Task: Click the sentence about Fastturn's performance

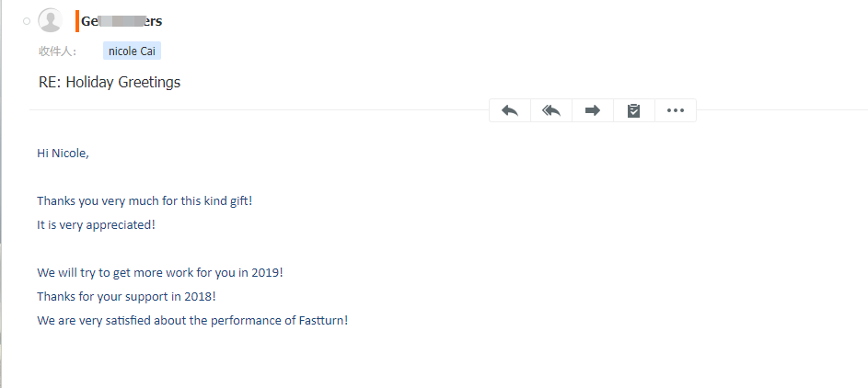Action: point(192,321)
